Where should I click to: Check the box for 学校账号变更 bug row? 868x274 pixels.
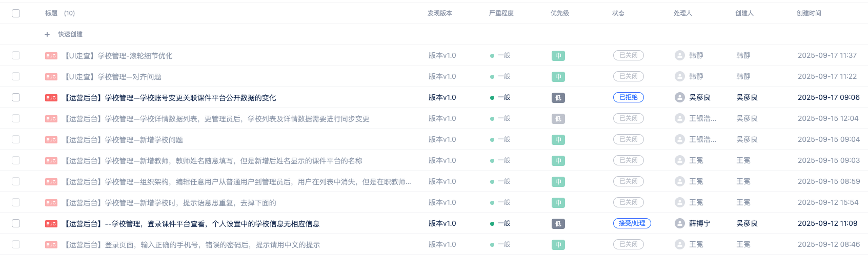click(16, 97)
